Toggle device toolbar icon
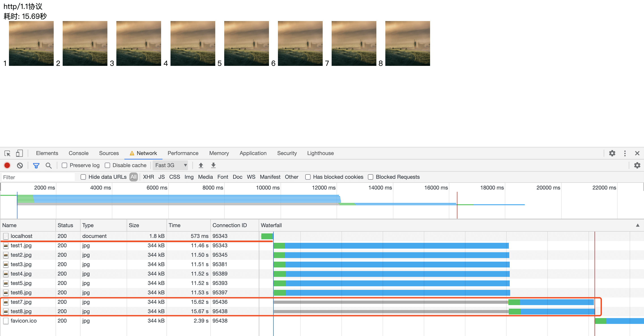Screen dimensions: 644x336 (19, 153)
